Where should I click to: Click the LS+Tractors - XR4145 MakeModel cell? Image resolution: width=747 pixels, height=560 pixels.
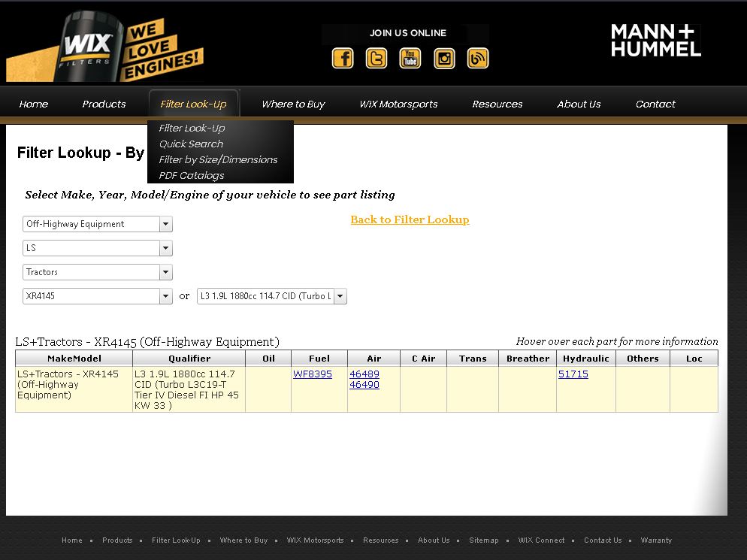pos(74,389)
